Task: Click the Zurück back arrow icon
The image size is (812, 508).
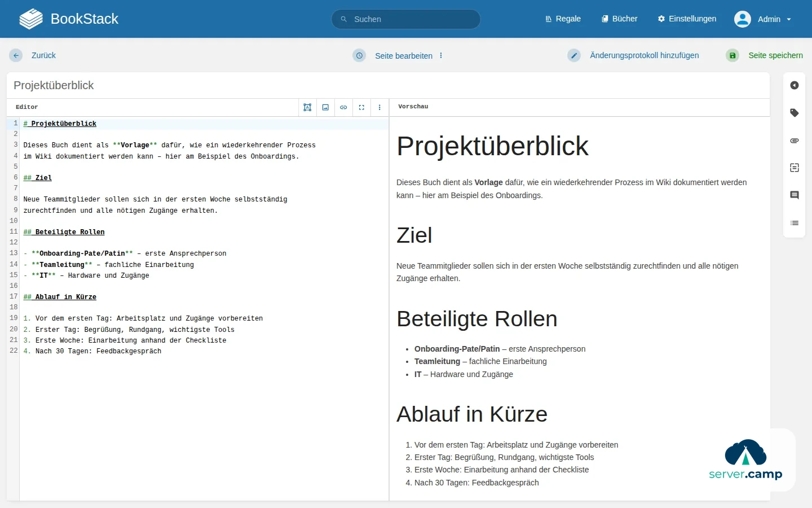Action: (16, 55)
